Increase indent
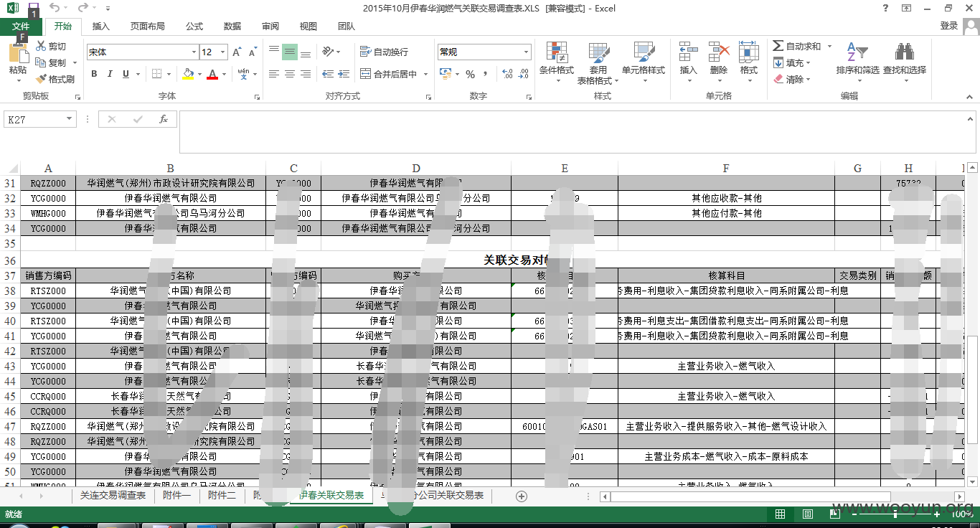The height and width of the screenshot is (528, 980). coord(344,74)
